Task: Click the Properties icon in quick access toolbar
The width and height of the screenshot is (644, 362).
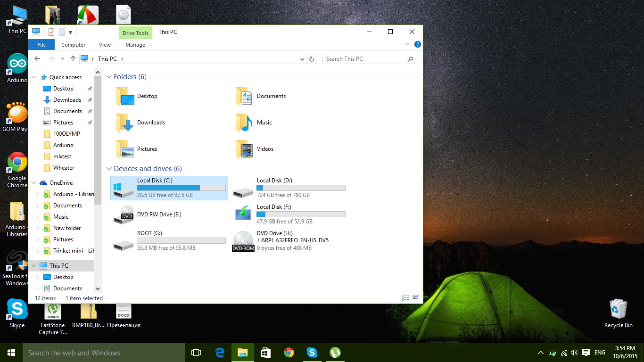Action: click(51, 32)
